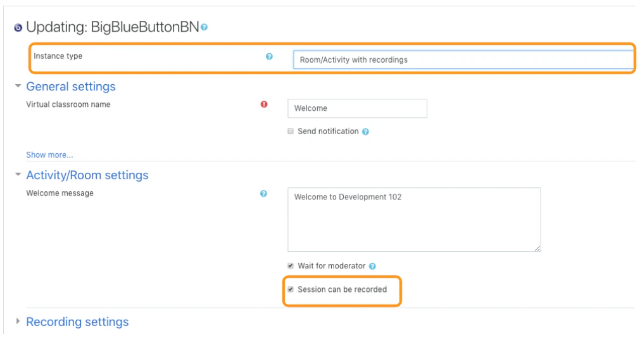This screenshot has width=640, height=364.
Task: Click the Wait for moderator label text
Action: [332, 266]
